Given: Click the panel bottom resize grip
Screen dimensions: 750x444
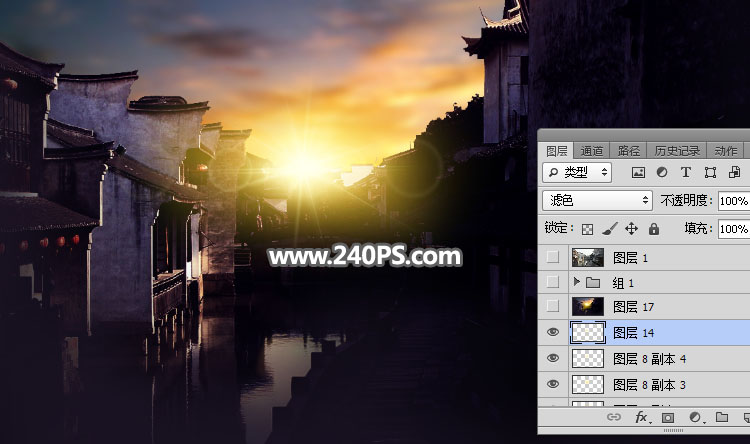Looking at the screenshot, I should pos(673,431).
